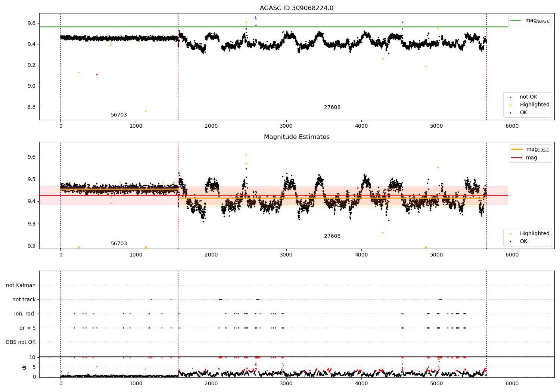Screen dimensions: 560x392
Task: Click x-axis tick 2000 in bottom plot
Action: [211, 384]
